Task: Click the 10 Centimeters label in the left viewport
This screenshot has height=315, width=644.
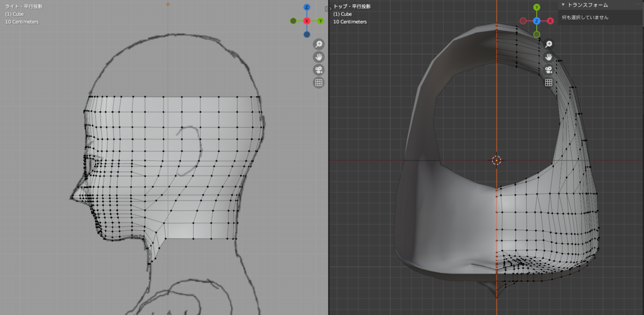Action: coord(21,21)
